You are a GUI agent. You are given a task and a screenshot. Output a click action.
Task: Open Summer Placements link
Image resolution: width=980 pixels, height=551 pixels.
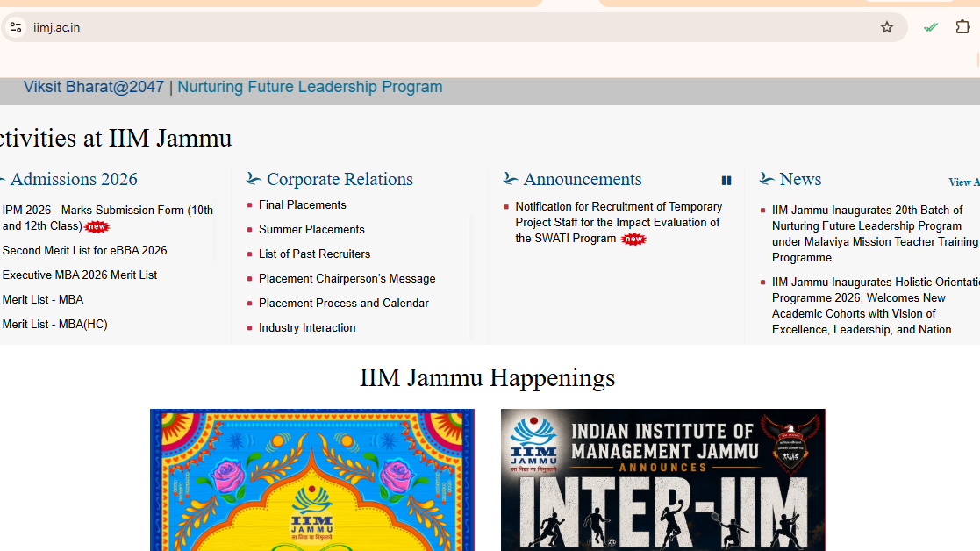(311, 229)
